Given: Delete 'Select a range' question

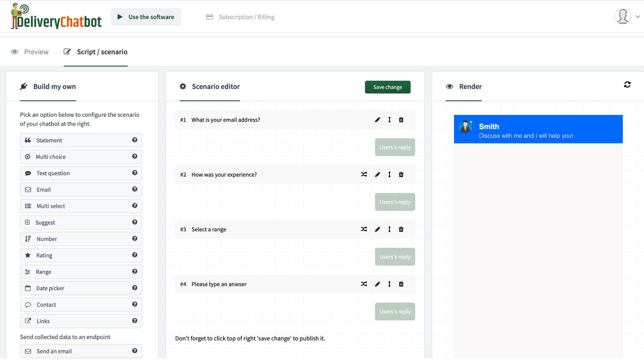Looking at the screenshot, I should click(401, 229).
